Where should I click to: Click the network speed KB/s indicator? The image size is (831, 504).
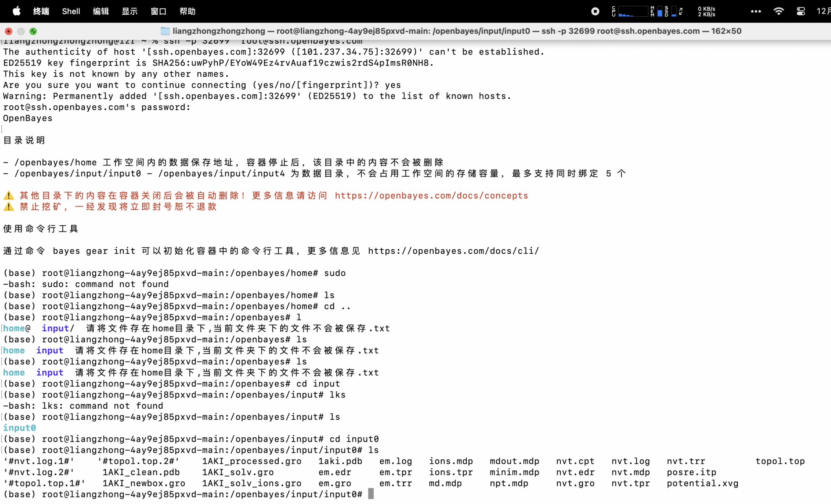click(x=706, y=11)
